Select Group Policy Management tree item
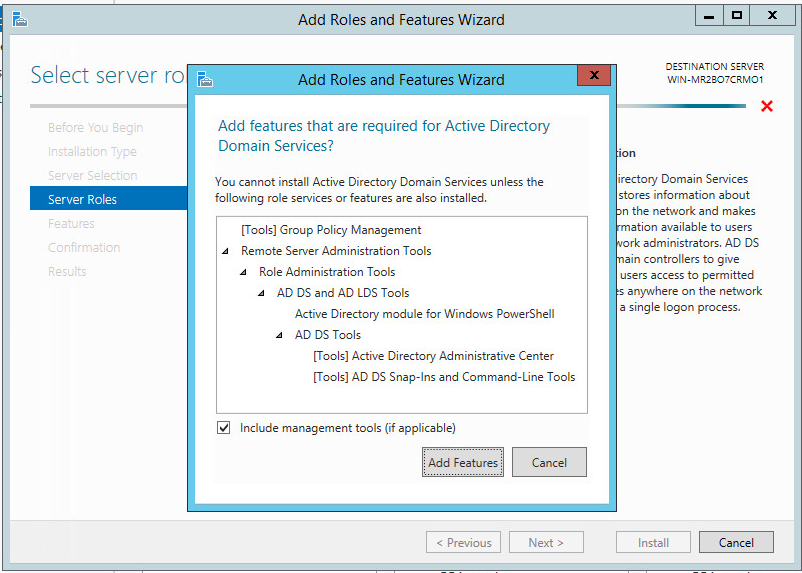Viewport: 802px width, 573px height. [x=331, y=229]
